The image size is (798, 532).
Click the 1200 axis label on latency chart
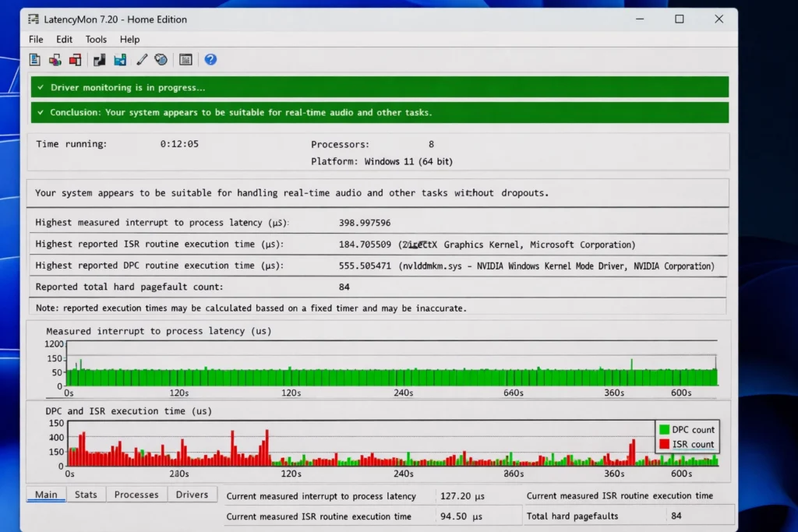tap(54, 344)
